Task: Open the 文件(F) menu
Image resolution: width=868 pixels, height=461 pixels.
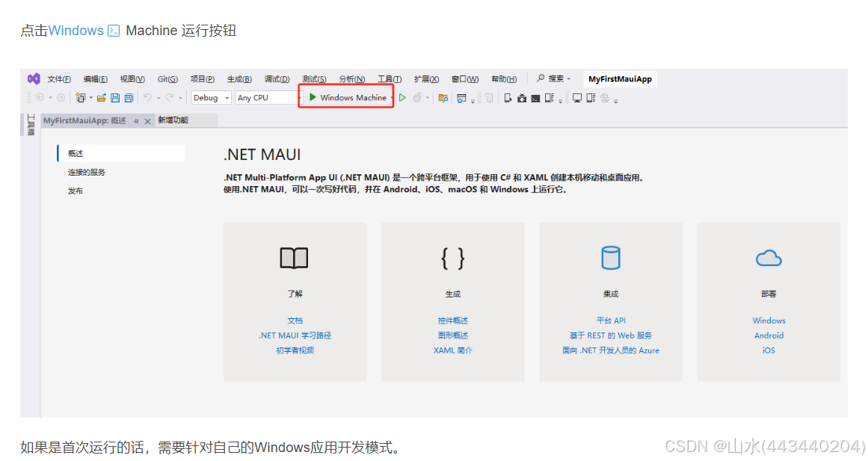Action: (59, 79)
